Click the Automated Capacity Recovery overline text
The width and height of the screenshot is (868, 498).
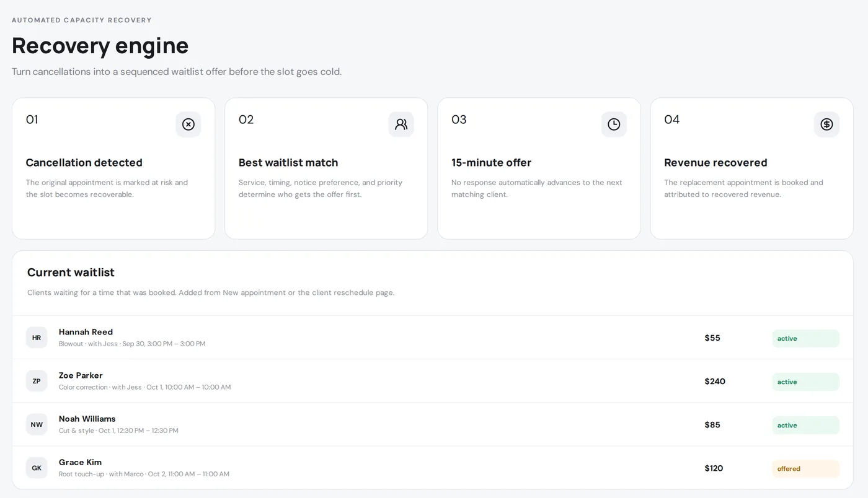pyautogui.click(x=82, y=20)
